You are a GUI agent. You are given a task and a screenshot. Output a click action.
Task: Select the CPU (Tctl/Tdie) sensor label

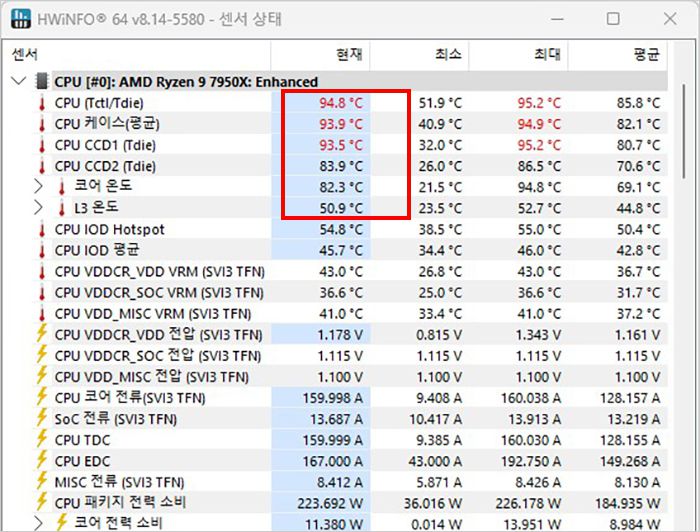tap(99, 103)
